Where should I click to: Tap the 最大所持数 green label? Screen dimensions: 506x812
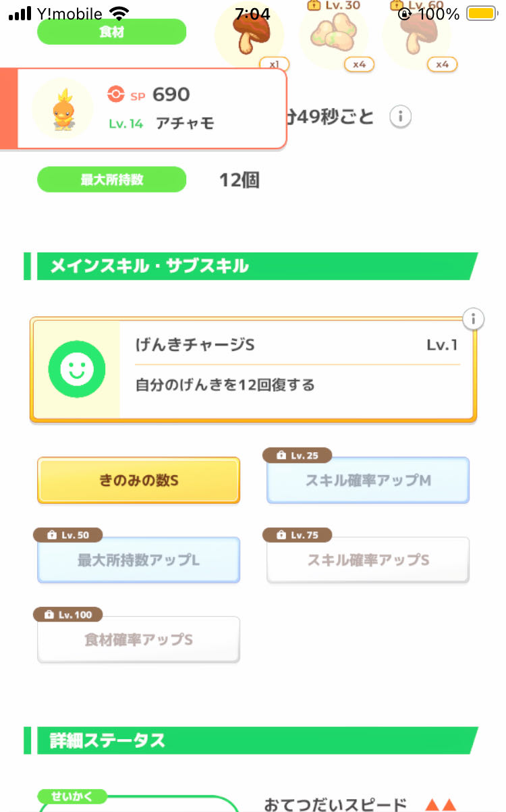pyautogui.click(x=111, y=180)
